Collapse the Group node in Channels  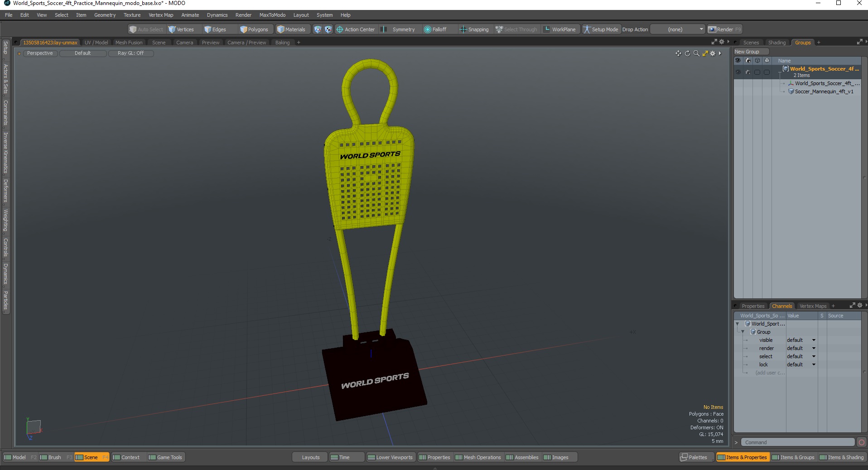(743, 332)
